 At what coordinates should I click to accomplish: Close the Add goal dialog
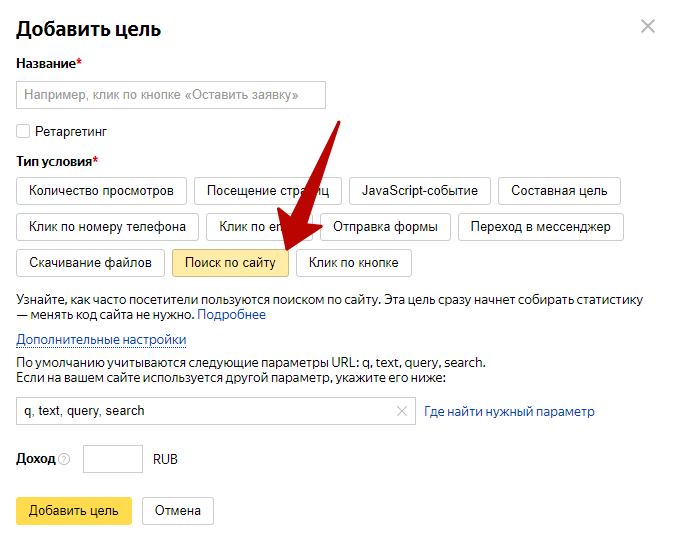tap(648, 27)
